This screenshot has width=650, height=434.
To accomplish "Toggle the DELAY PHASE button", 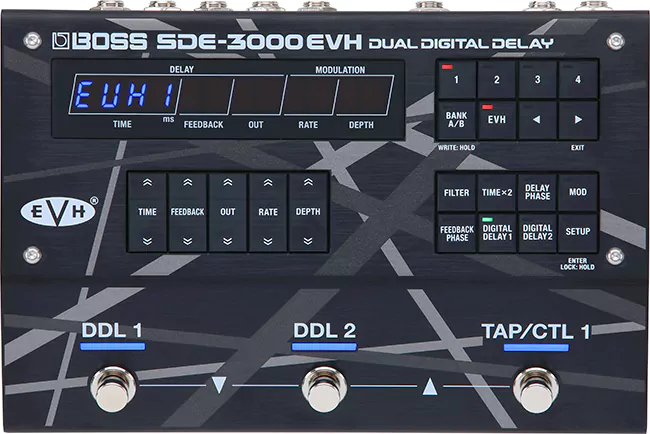I will [537, 193].
